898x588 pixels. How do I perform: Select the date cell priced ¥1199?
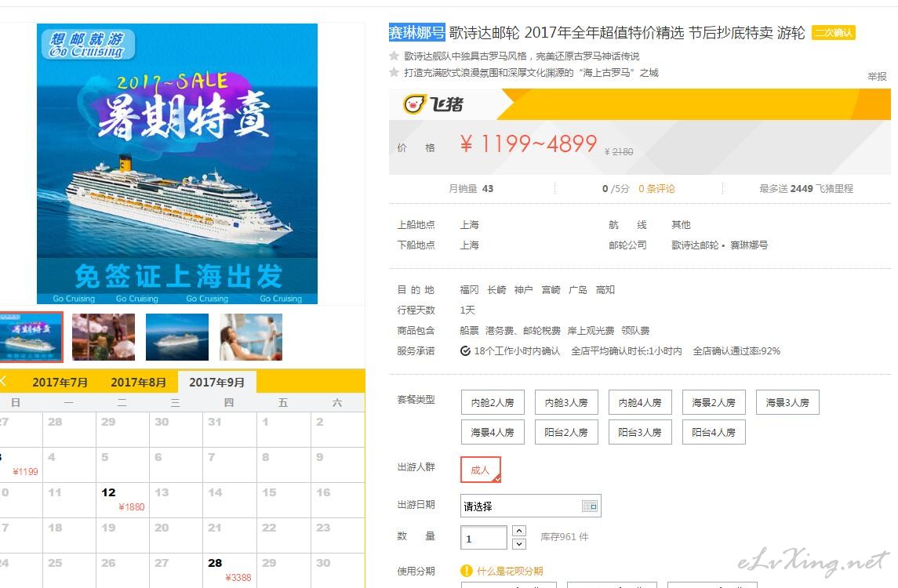pyautogui.click(x=20, y=464)
